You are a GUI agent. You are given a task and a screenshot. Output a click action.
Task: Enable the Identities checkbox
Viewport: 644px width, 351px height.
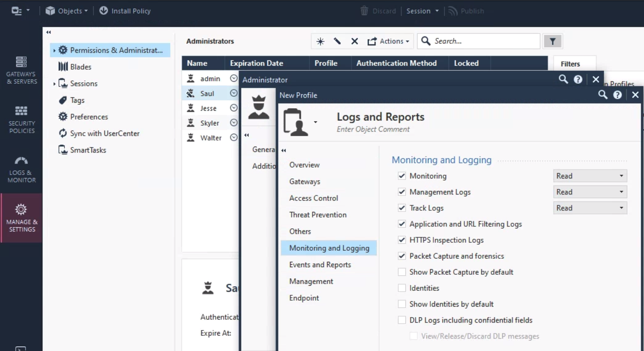click(402, 288)
